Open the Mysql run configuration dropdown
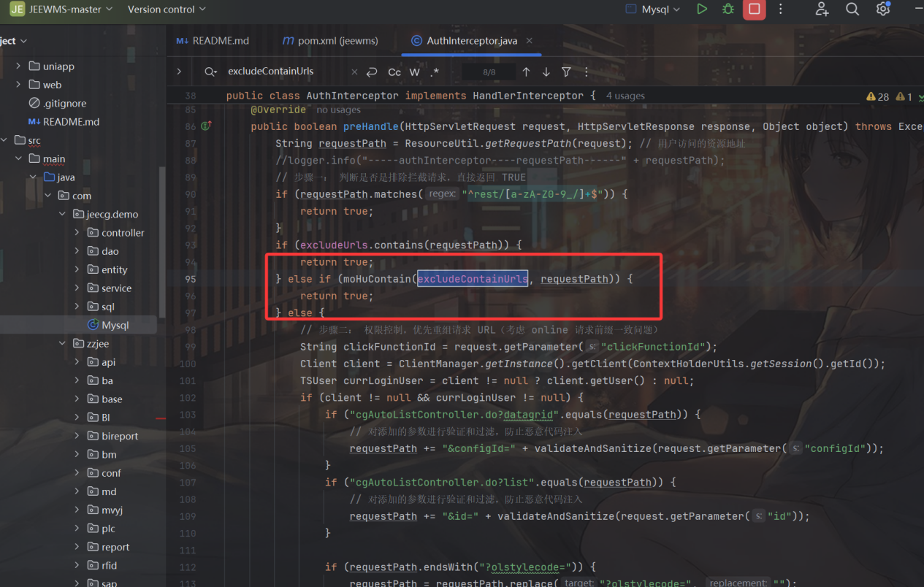This screenshot has height=587, width=924. tap(654, 9)
